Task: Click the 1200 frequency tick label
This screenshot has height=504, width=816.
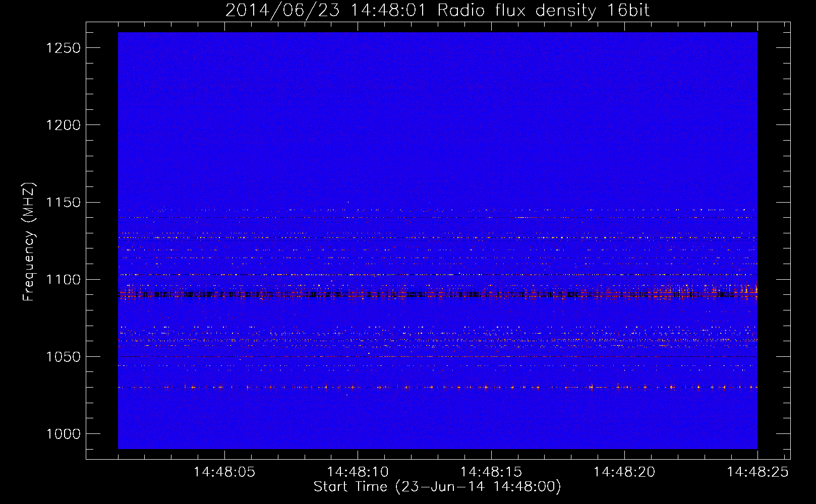Action: click(63, 125)
